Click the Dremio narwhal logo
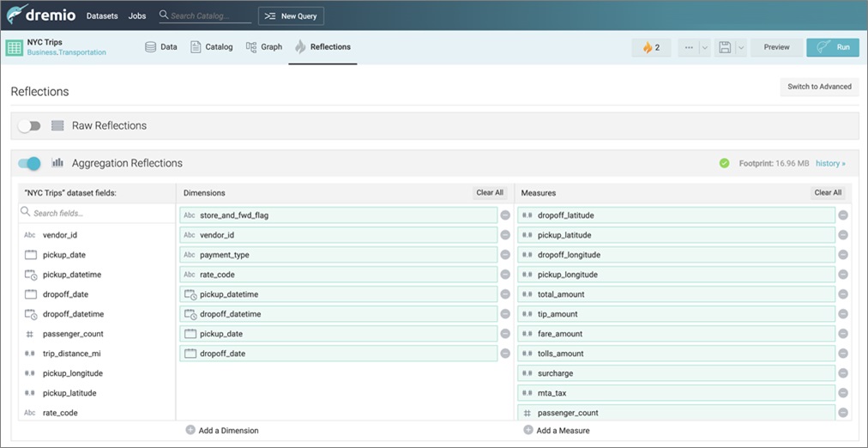The image size is (868, 448). [17, 15]
